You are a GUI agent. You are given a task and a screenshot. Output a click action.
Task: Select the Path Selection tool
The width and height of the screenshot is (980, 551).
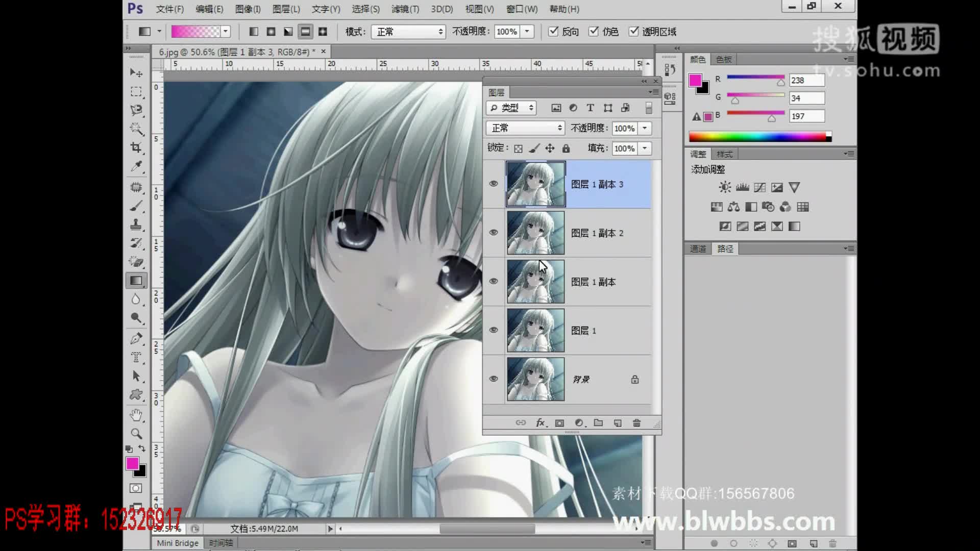pyautogui.click(x=136, y=376)
